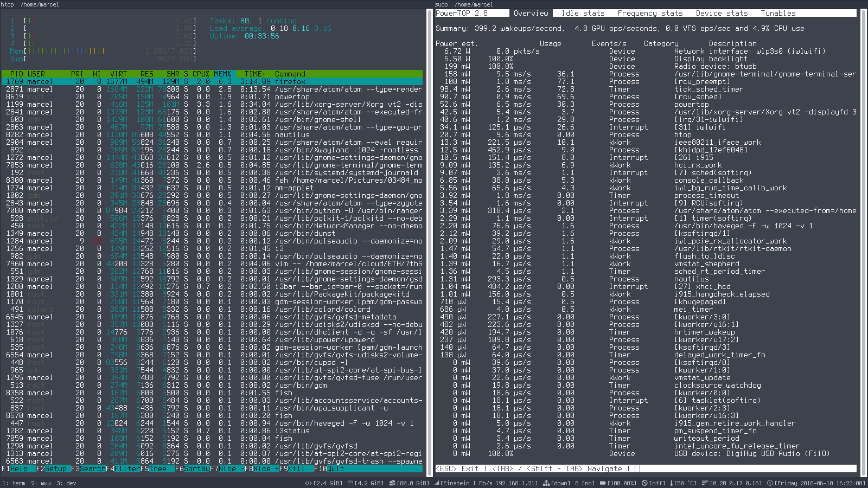
Task: Click the thermometer temperature icon
Action: point(672,483)
